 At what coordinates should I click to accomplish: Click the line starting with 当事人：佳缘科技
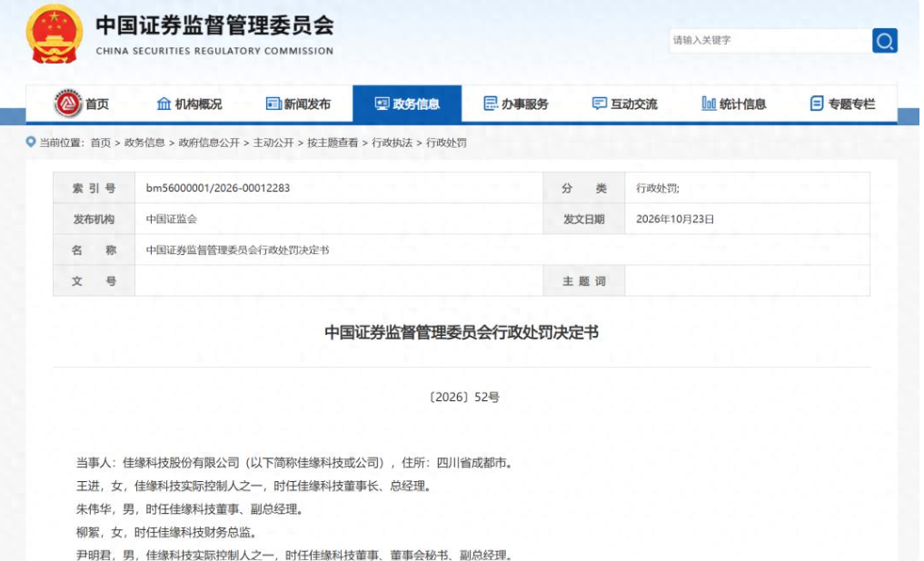coord(296,463)
